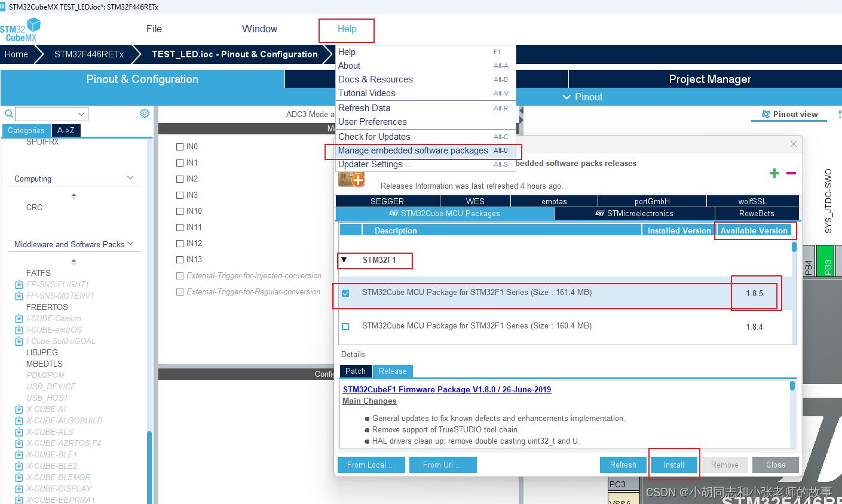Click the green PB3 pin
The width and height of the screenshot is (842, 504).
pos(825,261)
